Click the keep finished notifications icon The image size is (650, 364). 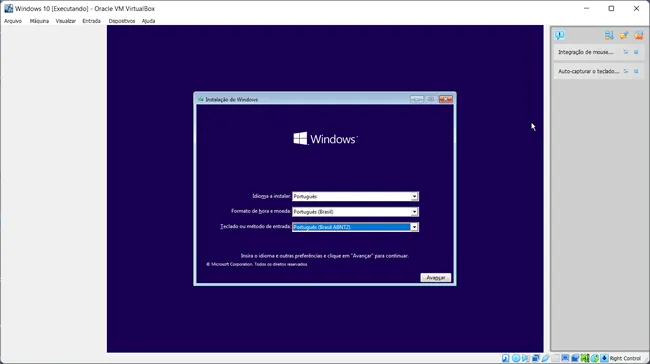click(x=624, y=35)
